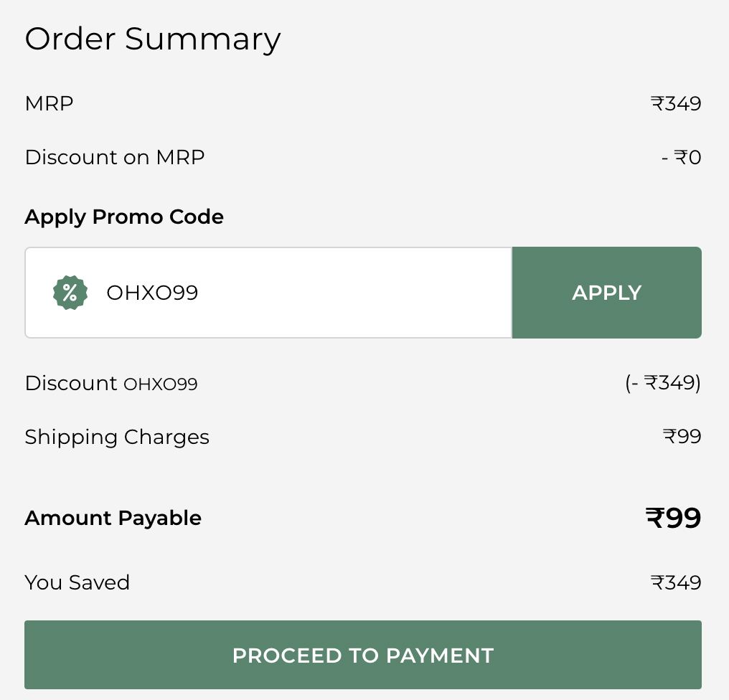
Task: Click the APPLY promo code button
Action: pyautogui.click(x=607, y=293)
